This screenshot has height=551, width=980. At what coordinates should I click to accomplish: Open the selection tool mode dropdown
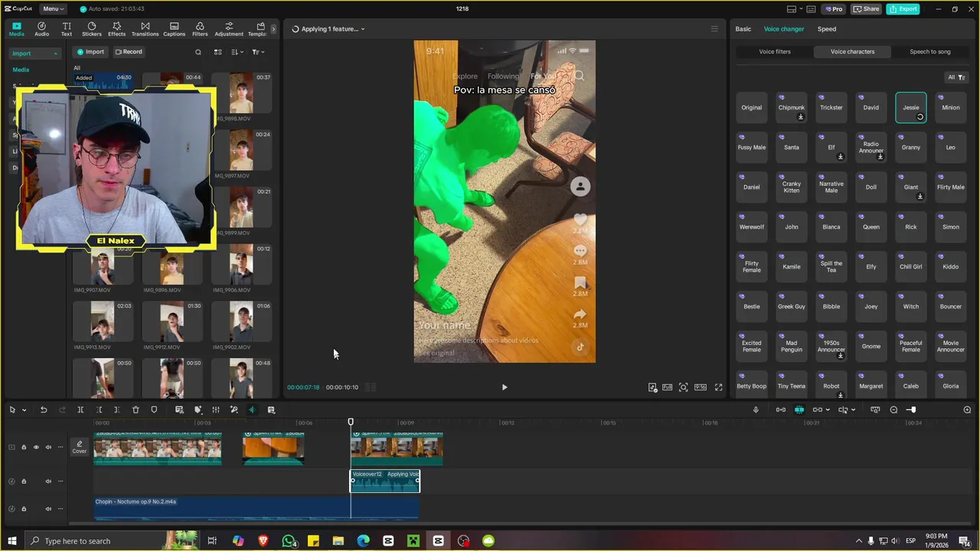coord(24,410)
